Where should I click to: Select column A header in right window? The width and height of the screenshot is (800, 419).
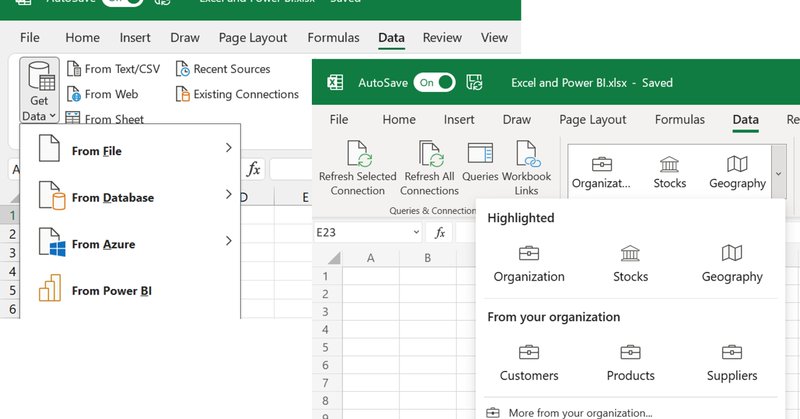371,258
